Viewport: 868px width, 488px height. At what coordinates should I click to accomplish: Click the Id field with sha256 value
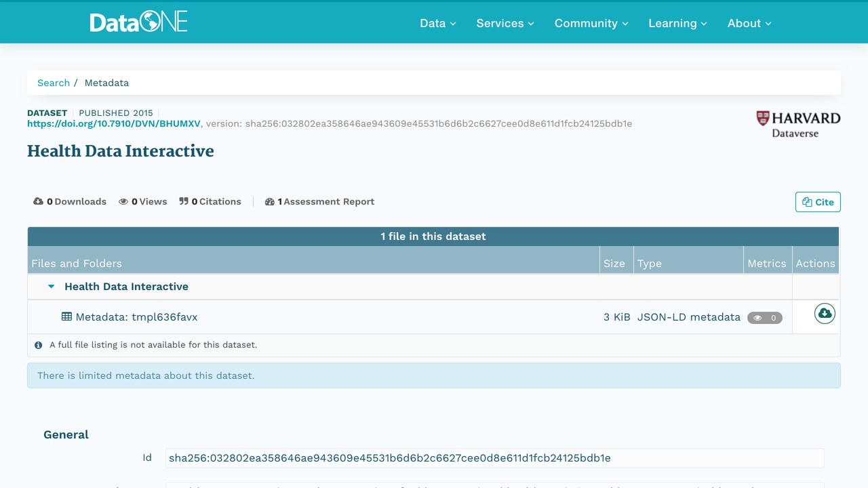pos(495,458)
